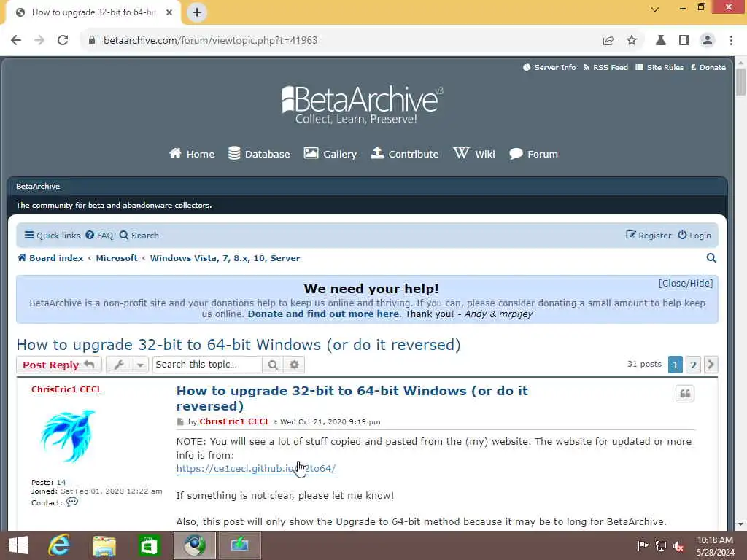This screenshot has height=560, width=747.
Task: Open Wiki in site navigation
Action: 474,154
